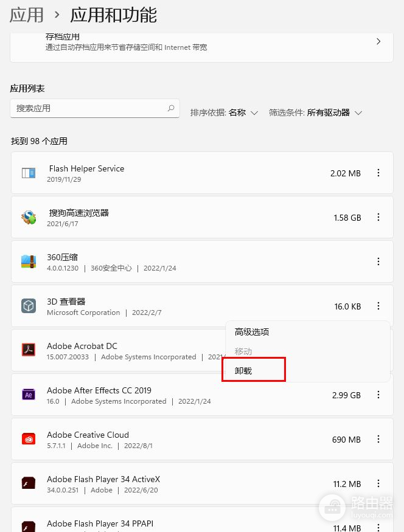404x532 pixels.
Task: Click the 360压缩 app name
Action: [x=63, y=257]
